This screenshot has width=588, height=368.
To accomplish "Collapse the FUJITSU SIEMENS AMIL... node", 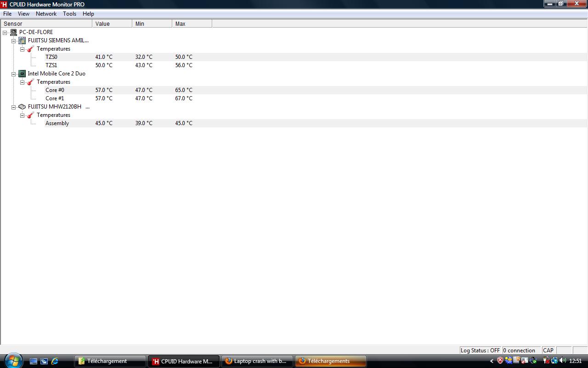I will 14,40.
